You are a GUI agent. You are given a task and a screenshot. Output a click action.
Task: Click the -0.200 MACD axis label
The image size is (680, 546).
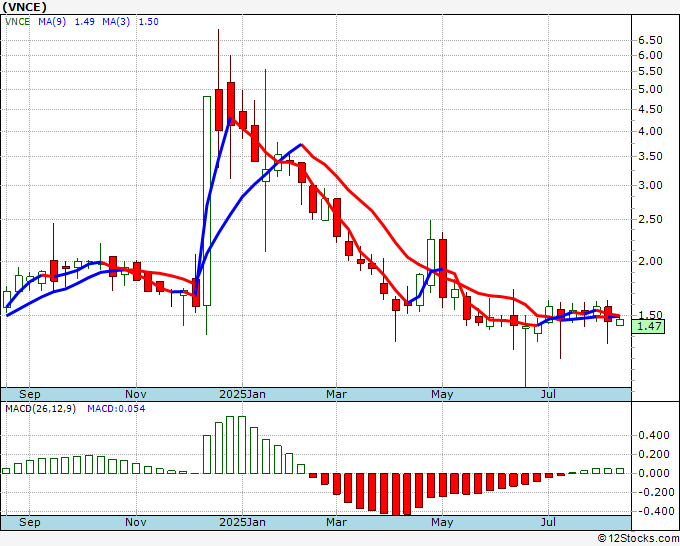tap(654, 492)
